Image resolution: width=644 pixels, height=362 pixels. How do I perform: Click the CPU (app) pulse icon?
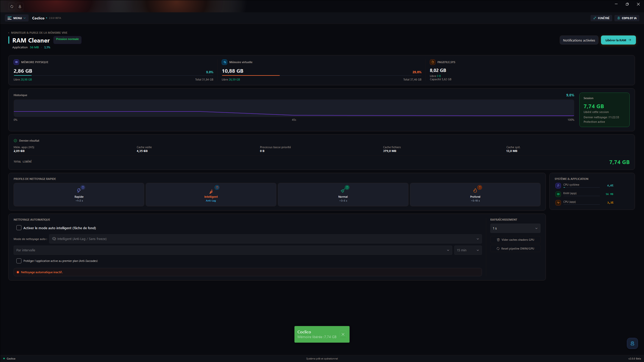tap(558, 203)
